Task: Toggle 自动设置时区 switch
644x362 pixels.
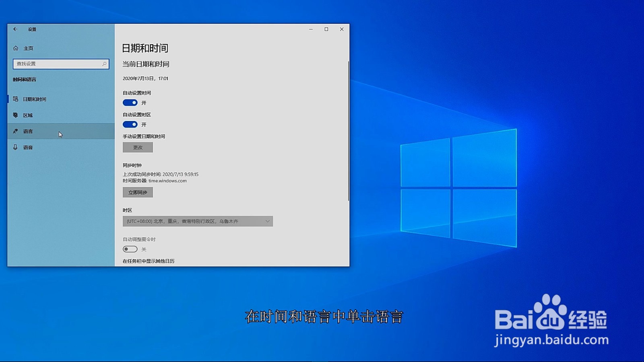Action: [x=130, y=124]
